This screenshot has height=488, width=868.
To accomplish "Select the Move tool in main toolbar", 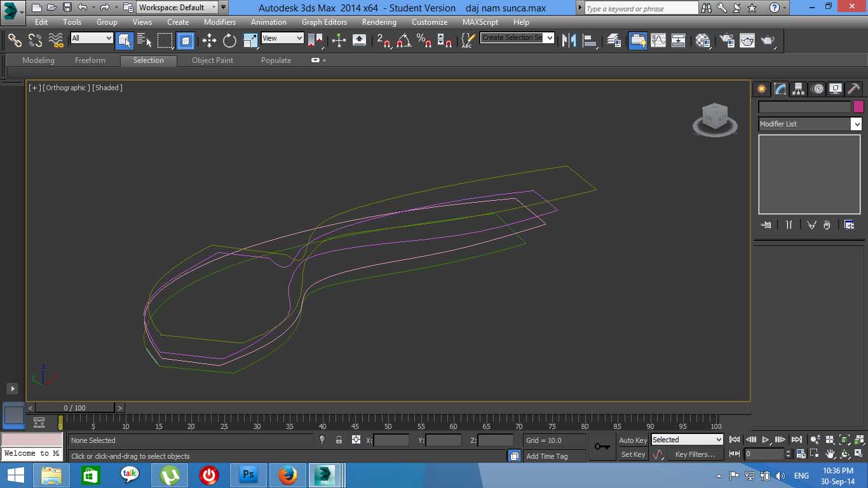I will click(x=209, y=41).
